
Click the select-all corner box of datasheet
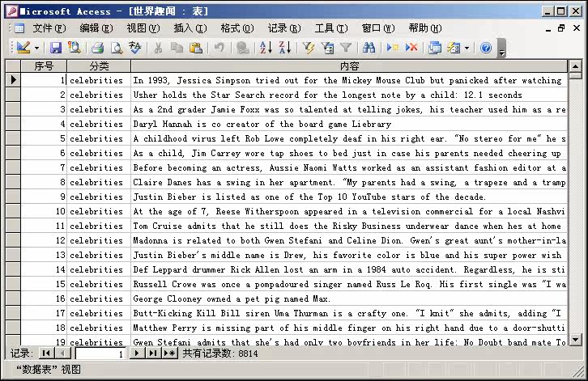13,66
